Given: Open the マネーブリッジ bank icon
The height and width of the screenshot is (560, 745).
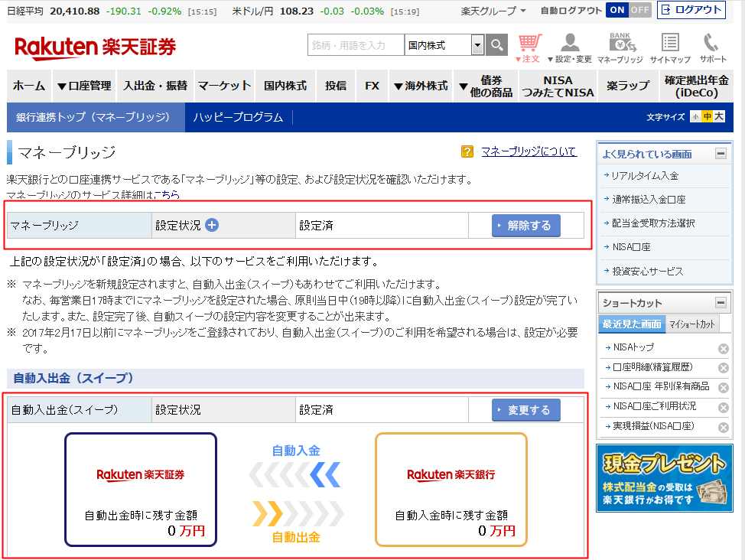Looking at the screenshot, I should coord(620,48).
